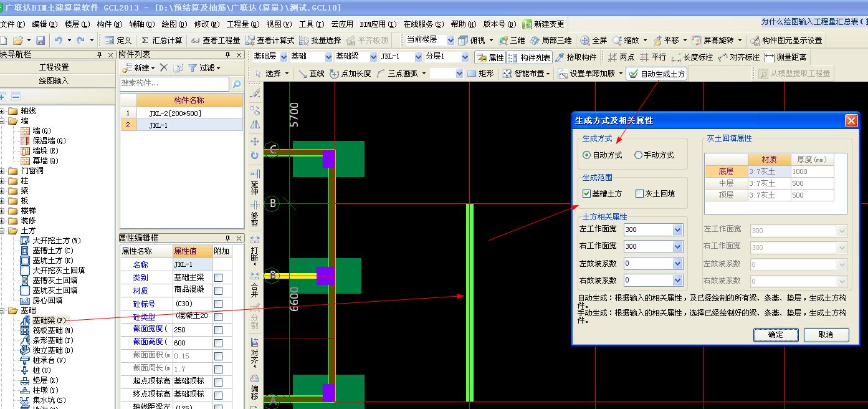This screenshot has width=868, height=409.
Task: Activate 批量选择 batch select tool
Action: 320,41
